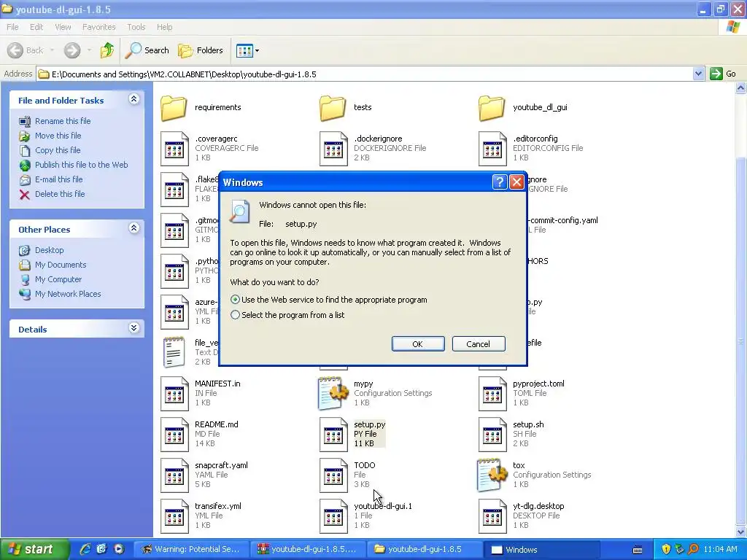Select the .editorconfig file icon

(492, 149)
